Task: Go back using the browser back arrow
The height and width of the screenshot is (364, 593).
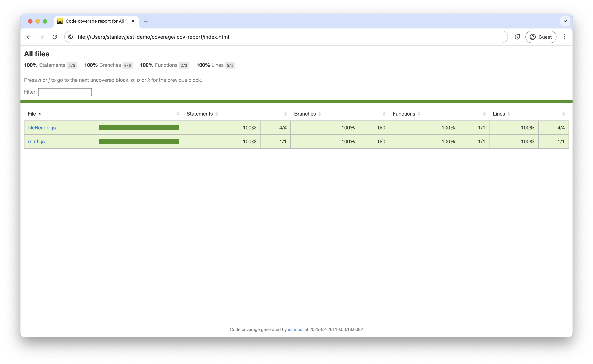Action: click(28, 37)
